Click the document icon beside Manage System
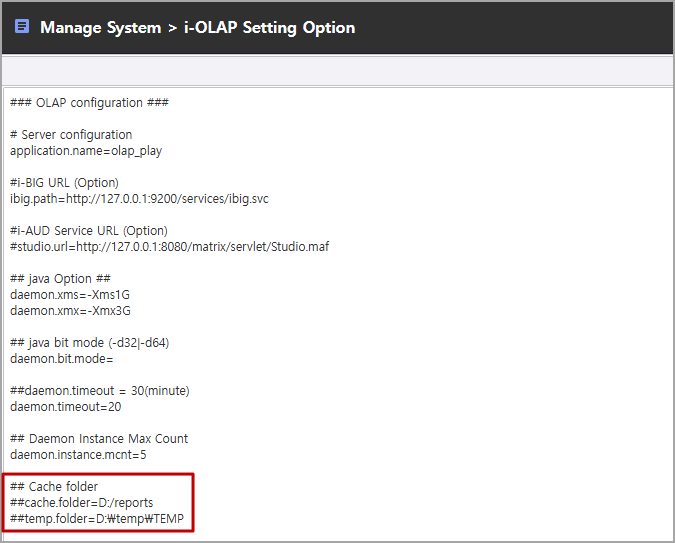This screenshot has height=543, width=675. (22, 26)
